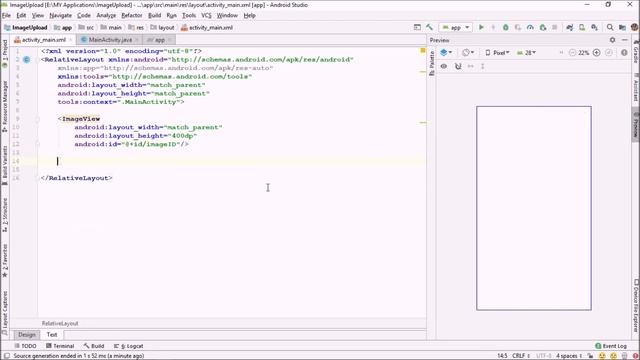Select the Text editor tab
This screenshot has width=640, height=360.
point(52,335)
